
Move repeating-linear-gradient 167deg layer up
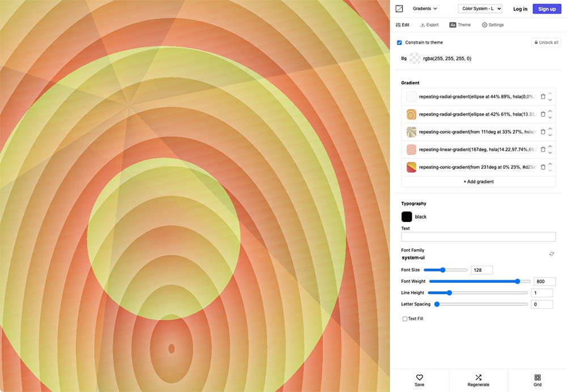tap(550, 146)
